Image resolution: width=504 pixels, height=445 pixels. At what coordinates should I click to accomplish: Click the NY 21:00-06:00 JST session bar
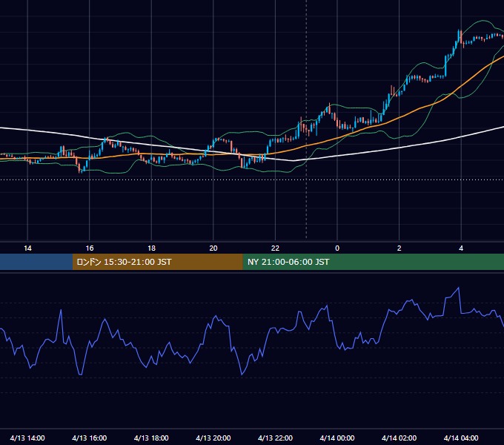point(373,262)
